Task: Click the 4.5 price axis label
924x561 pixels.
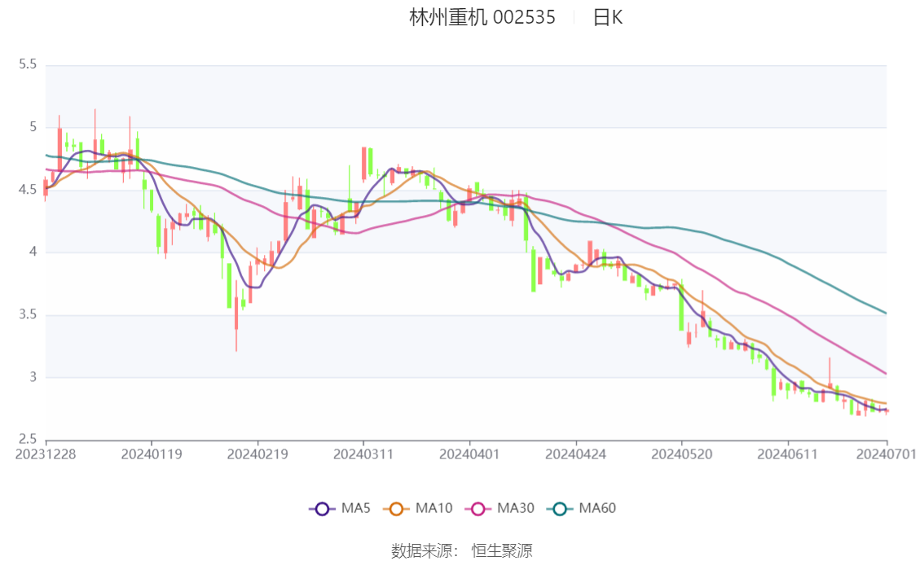Action: pos(27,190)
